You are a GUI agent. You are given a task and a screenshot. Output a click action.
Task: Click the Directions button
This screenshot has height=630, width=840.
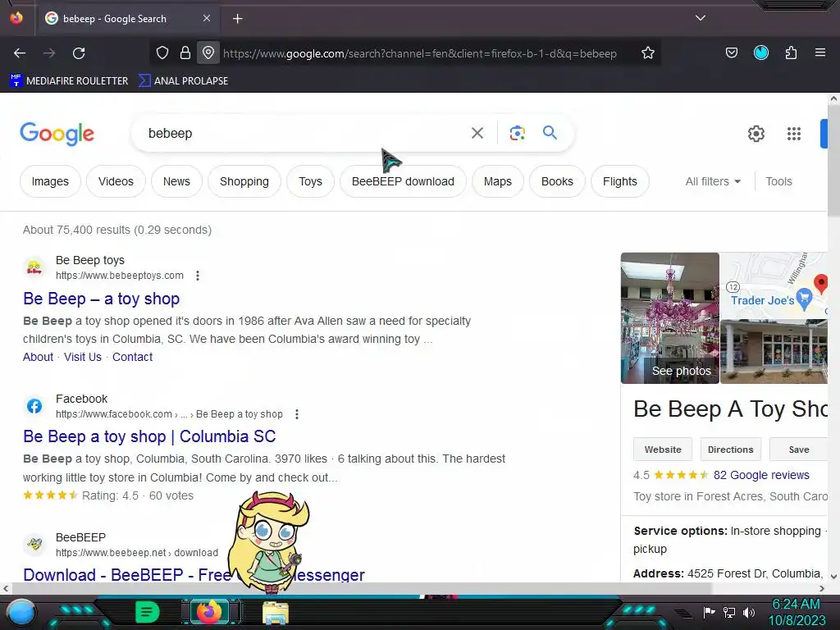coord(730,450)
